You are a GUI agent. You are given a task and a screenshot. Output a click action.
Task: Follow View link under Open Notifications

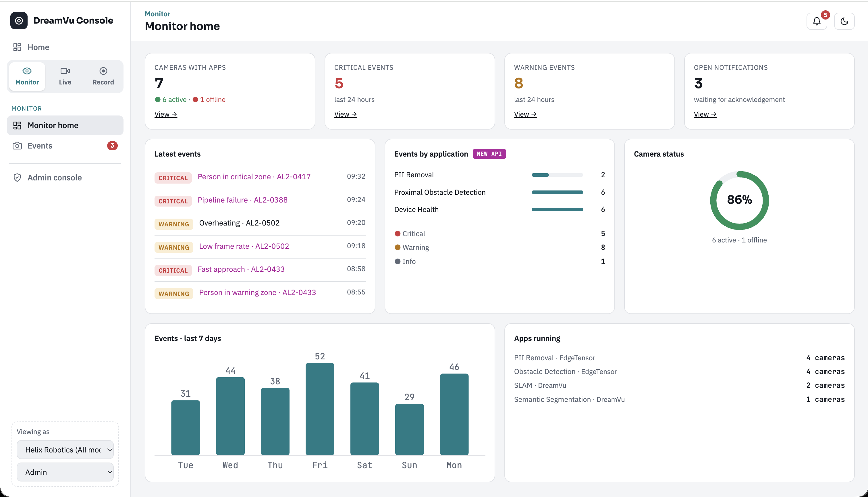click(705, 114)
